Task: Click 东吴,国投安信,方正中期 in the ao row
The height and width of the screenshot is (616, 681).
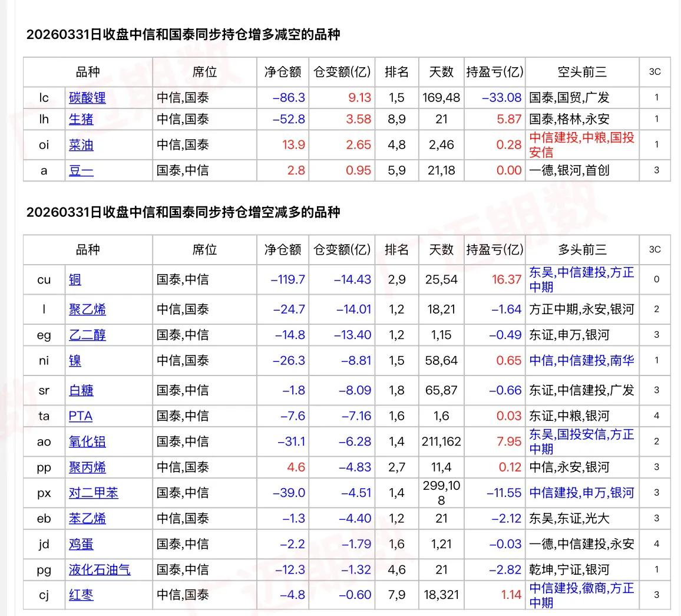Action: pyautogui.click(x=581, y=442)
